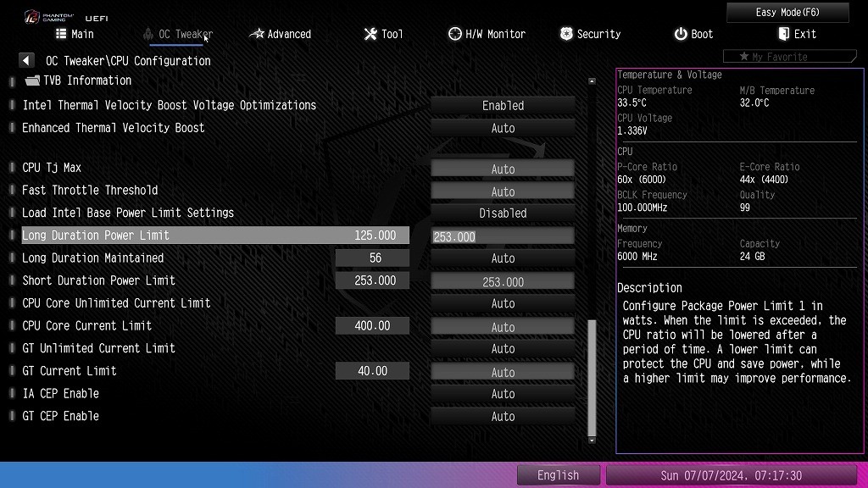Screen dimensions: 868x488
Task: Click the Exit door icon
Action: coord(784,34)
